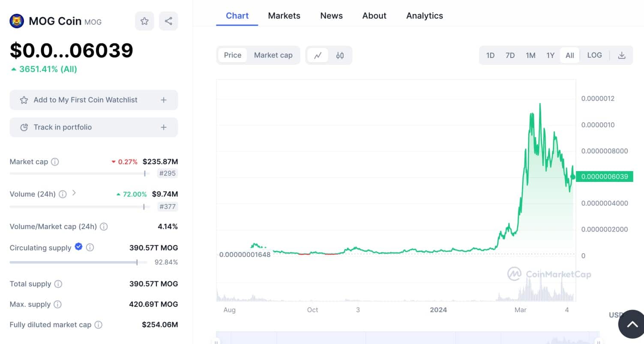Click the verified circulating supply badge

pos(78,247)
